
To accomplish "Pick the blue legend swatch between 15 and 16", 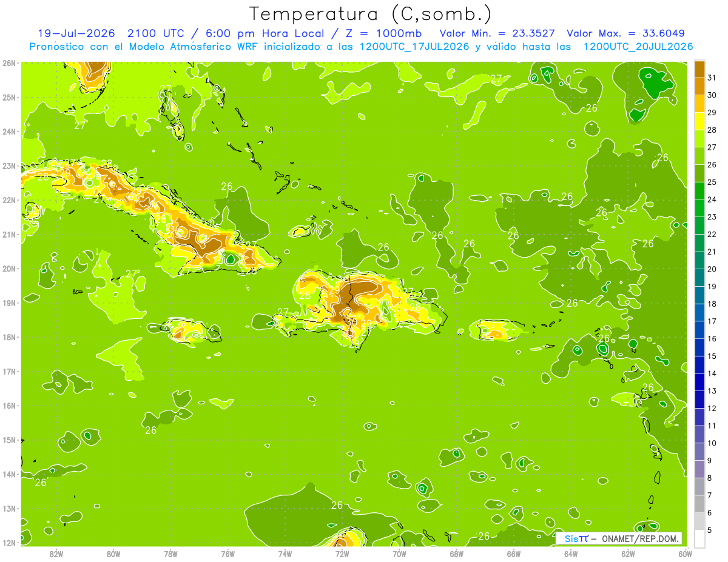I will (x=699, y=348).
